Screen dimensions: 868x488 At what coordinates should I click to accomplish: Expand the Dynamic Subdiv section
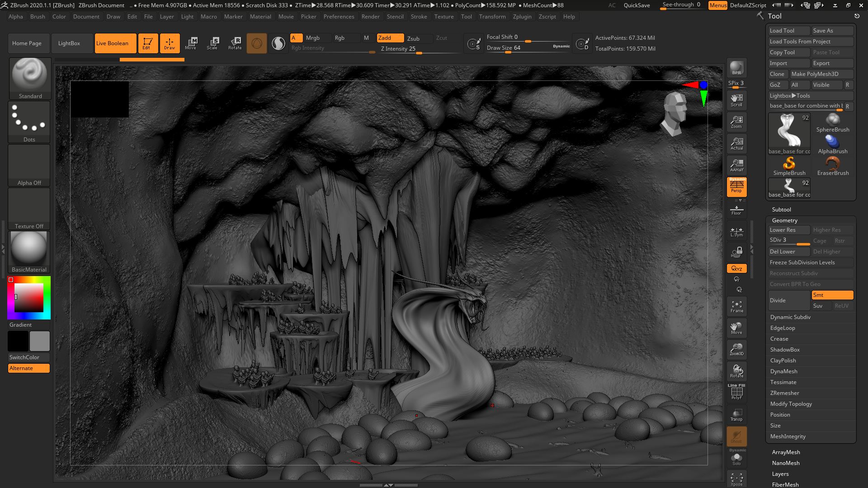click(790, 317)
